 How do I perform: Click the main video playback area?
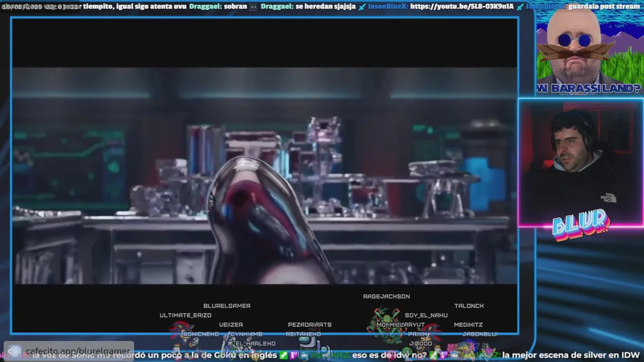pos(265,176)
